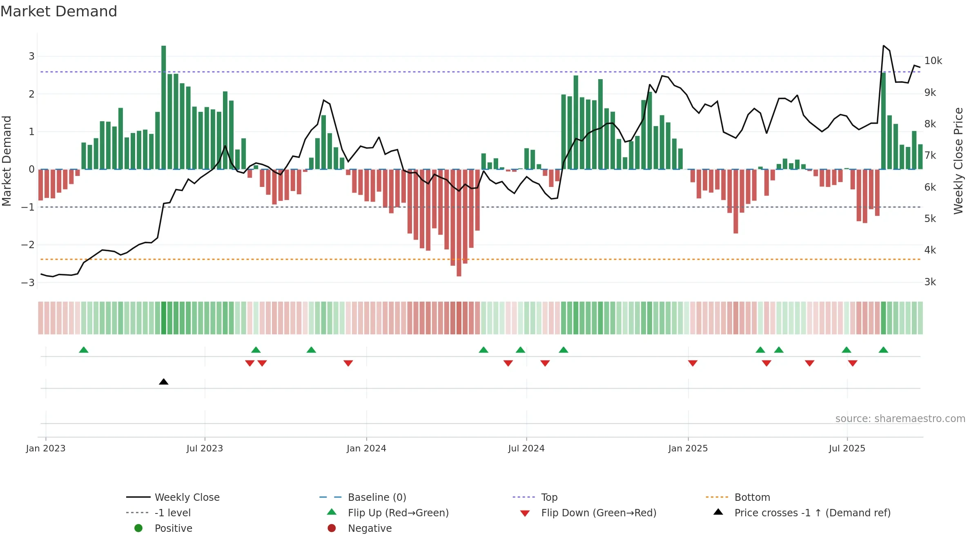Image resolution: width=980 pixels, height=551 pixels.
Task: Click the 10k price axis tick
Action: coord(933,61)
